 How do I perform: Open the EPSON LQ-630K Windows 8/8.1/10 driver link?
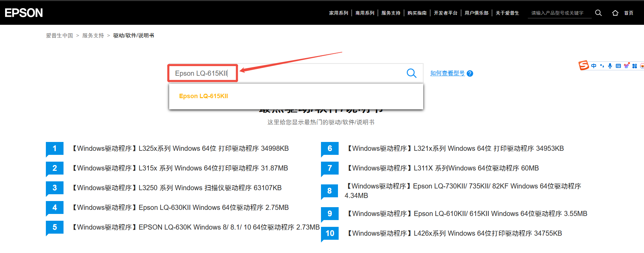pos(195,227)
